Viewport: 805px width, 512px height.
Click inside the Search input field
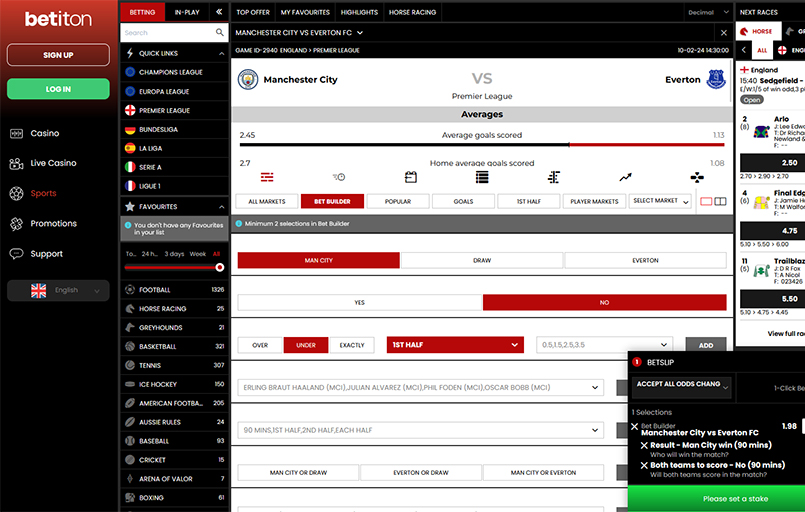167,32
